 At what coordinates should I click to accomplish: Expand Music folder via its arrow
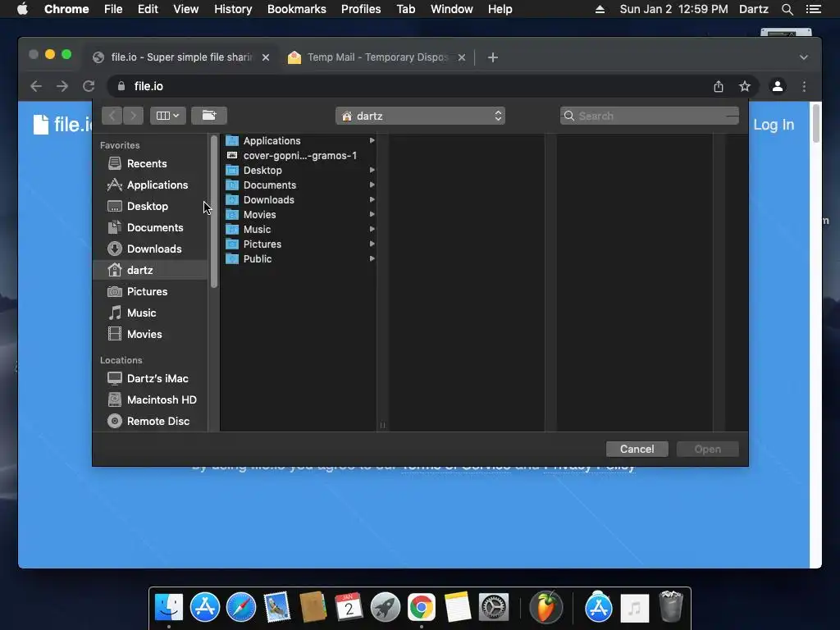pos(372,229)
